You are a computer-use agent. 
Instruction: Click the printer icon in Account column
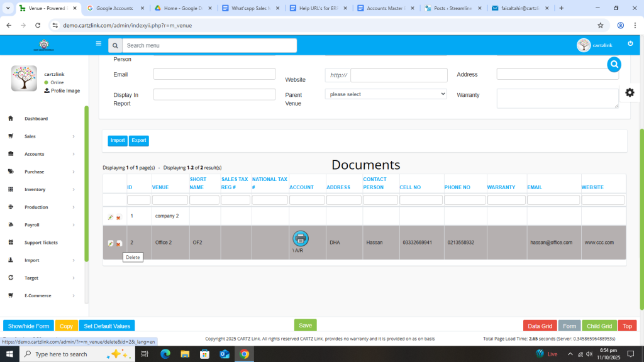pos(301,238)
